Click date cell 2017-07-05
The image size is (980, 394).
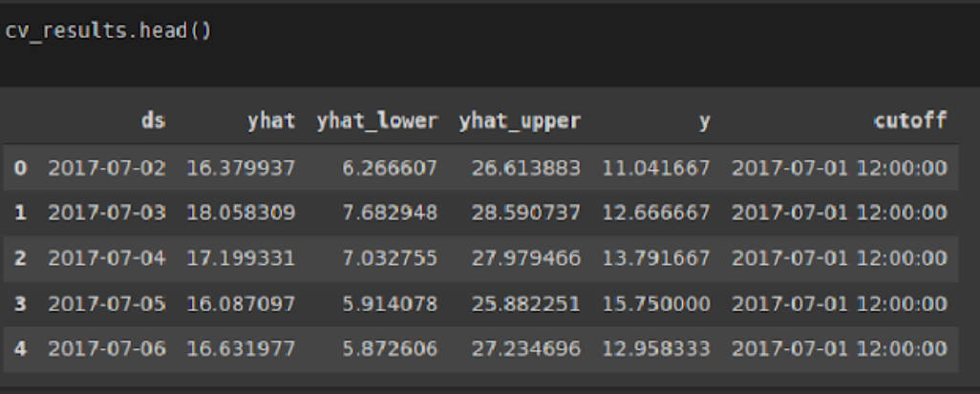pyautogui.click(x=107, y=304)
